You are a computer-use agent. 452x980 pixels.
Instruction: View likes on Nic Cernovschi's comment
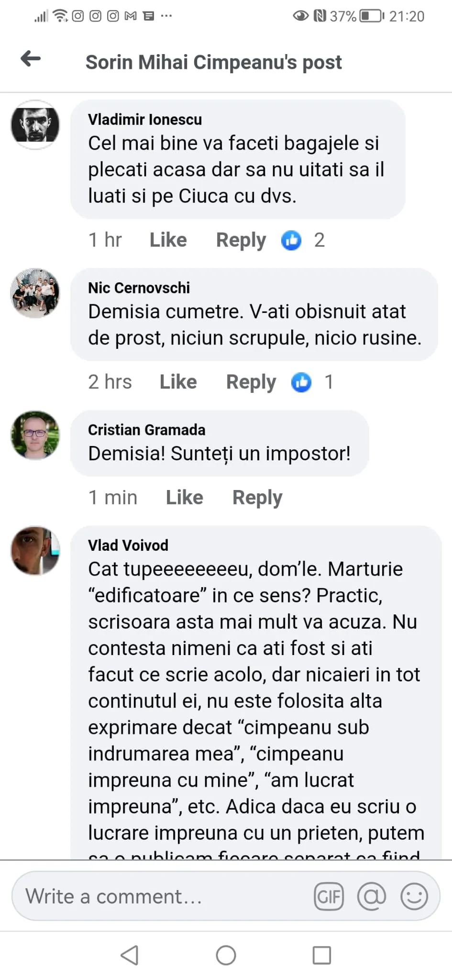(312, 382)
